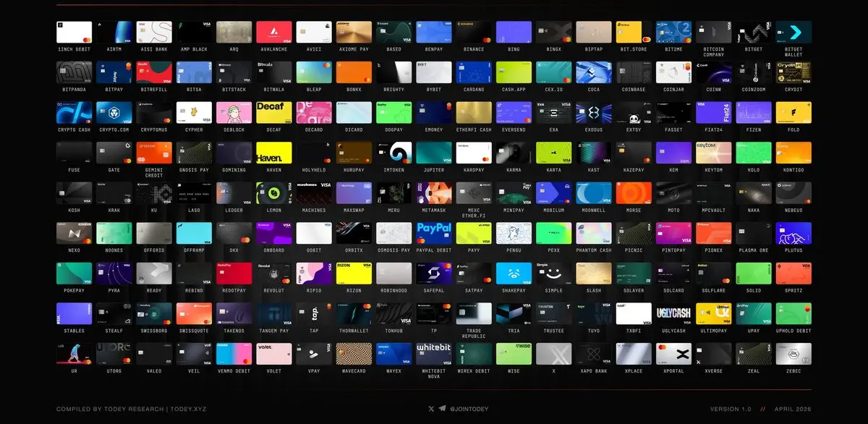Viewport: 868px width, 424px height.
Task: Open the Bitrefill red card thumbnail
Action: (x=154, y=72)
